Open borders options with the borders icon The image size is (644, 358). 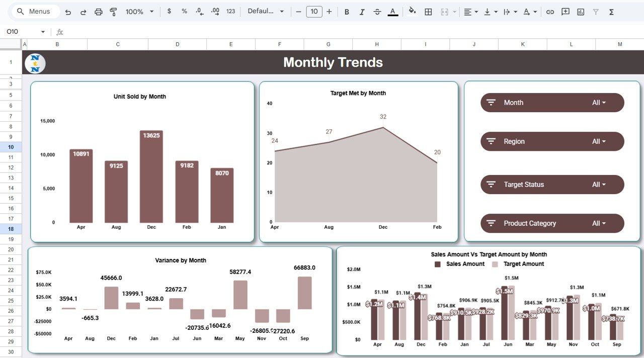point(428,11)
